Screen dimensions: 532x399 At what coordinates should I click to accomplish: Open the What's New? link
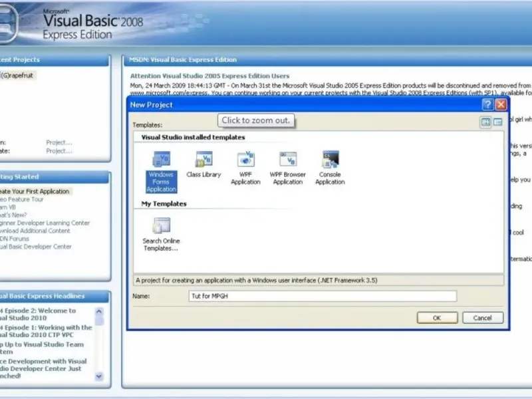point(13,215)
